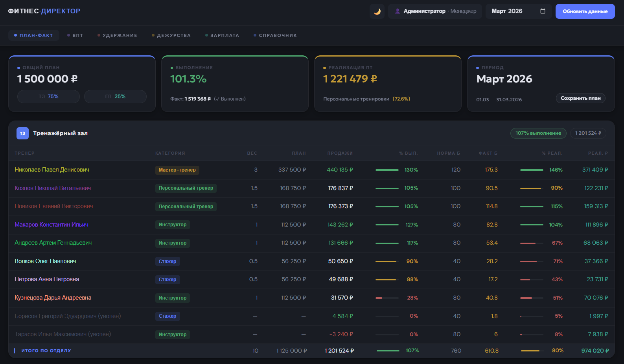Click the administrator user avatar icon
The image size is (624, 364).
pyautogui.click(x=398, y=11)
